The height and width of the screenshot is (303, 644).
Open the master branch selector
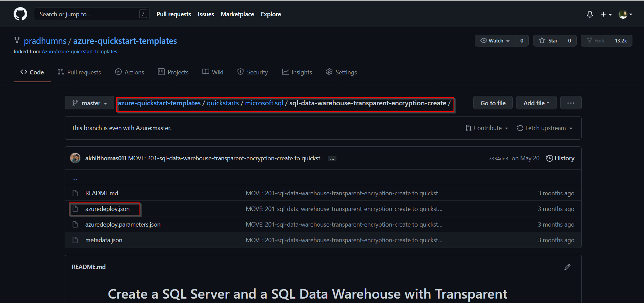tap(89, 103)
